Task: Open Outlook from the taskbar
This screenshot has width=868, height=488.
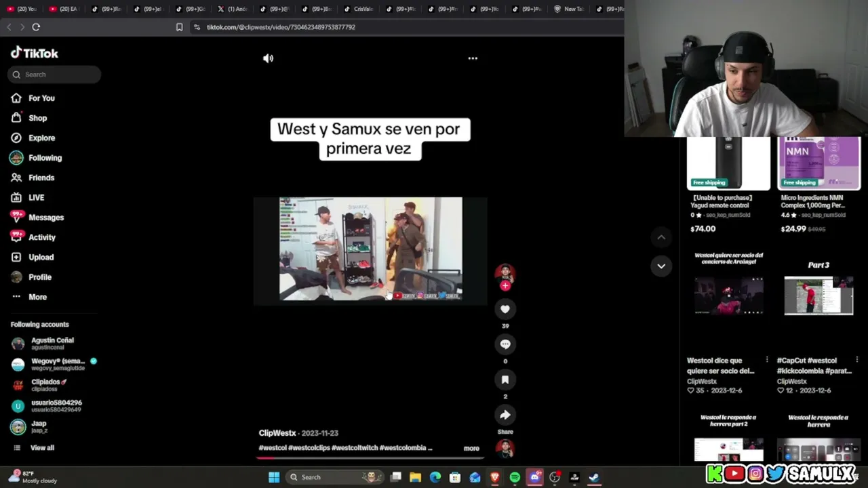Action: (475, 477)
